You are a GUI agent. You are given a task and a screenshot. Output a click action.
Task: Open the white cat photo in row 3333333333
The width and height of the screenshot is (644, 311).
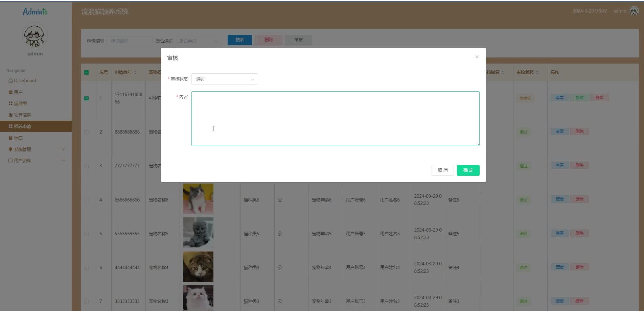(x=198, y=298)
